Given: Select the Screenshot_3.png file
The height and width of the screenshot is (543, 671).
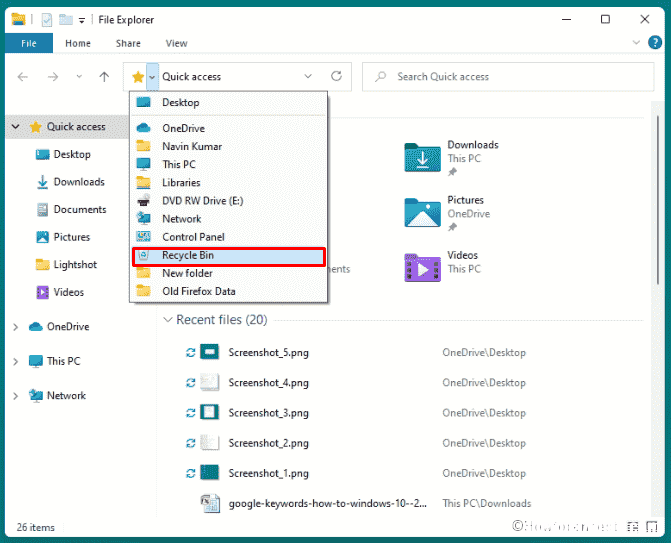Looking at the screenshot, I should coord(268,413).
